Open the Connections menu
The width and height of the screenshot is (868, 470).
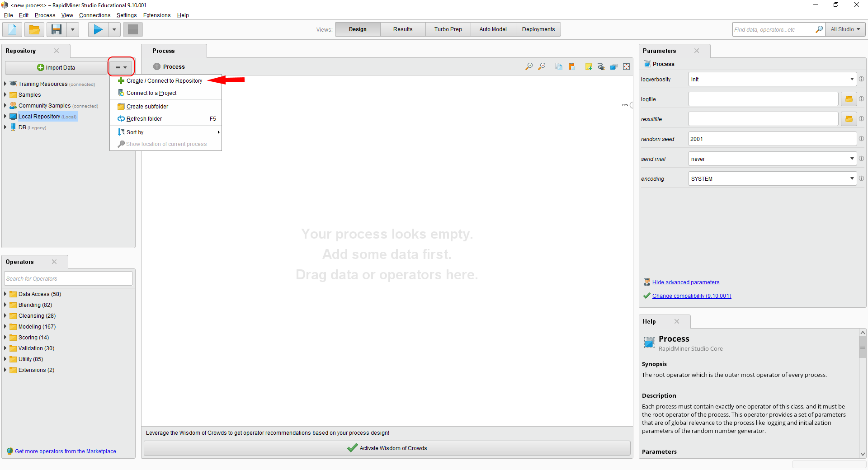(x=94, y=15)
